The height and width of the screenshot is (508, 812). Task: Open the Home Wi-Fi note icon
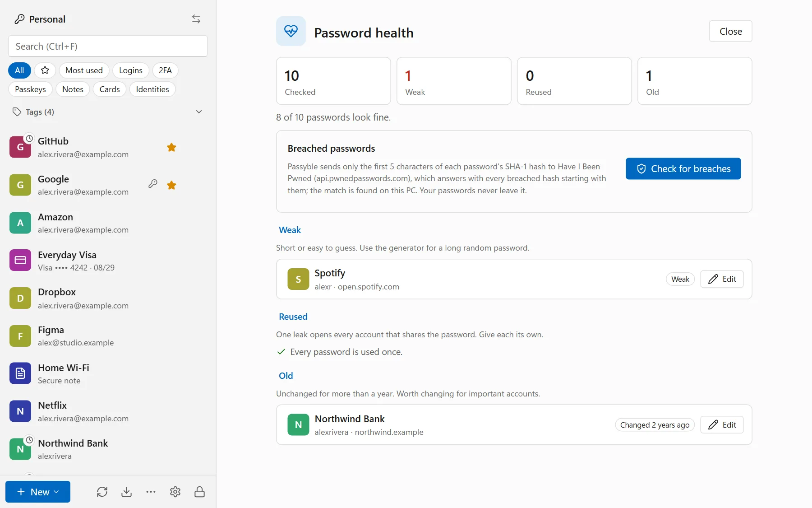20,373
